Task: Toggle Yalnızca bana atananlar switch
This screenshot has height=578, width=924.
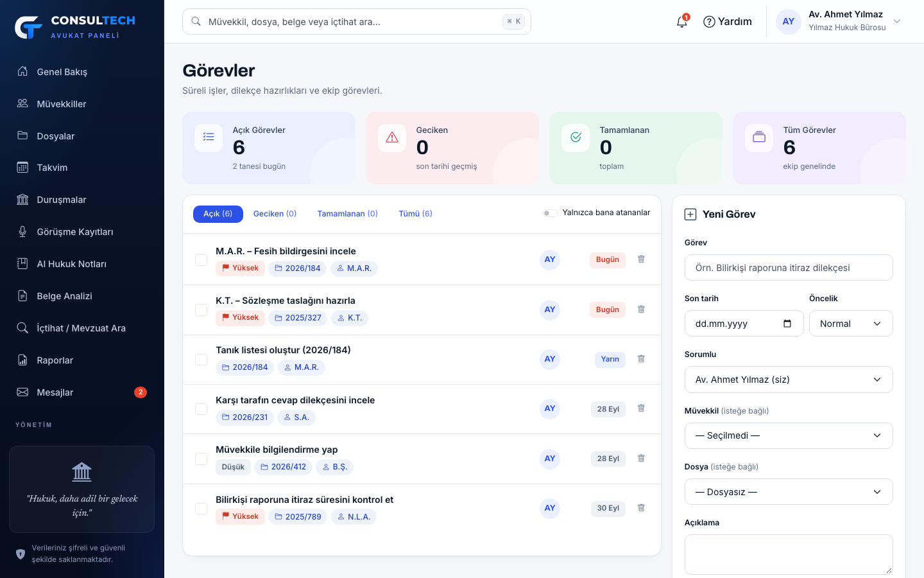Action: point(550,213)
